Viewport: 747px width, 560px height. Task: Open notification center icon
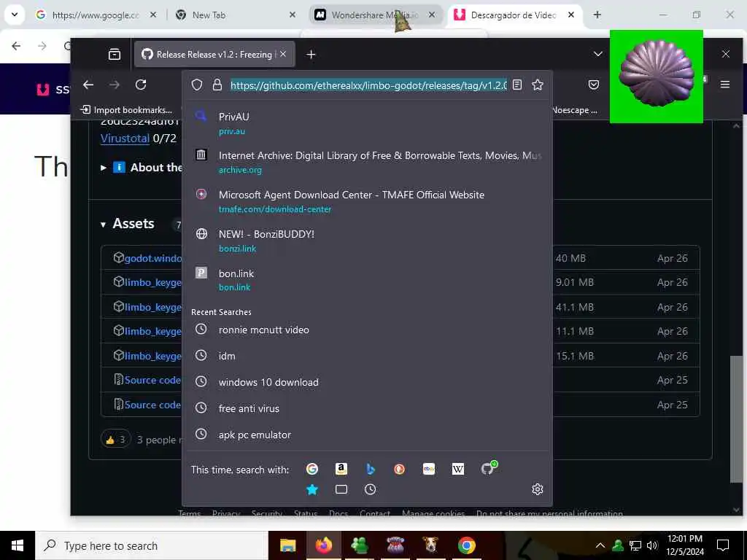click(x=723, y=545)
